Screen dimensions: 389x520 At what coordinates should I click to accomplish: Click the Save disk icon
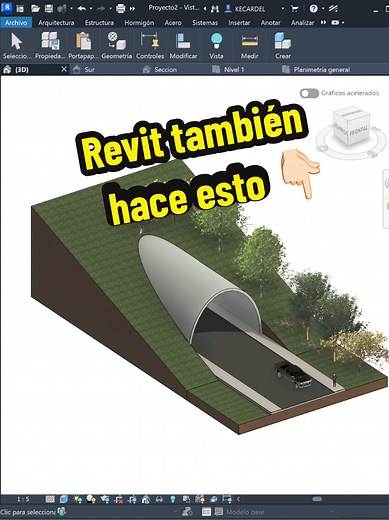point(49,8)
